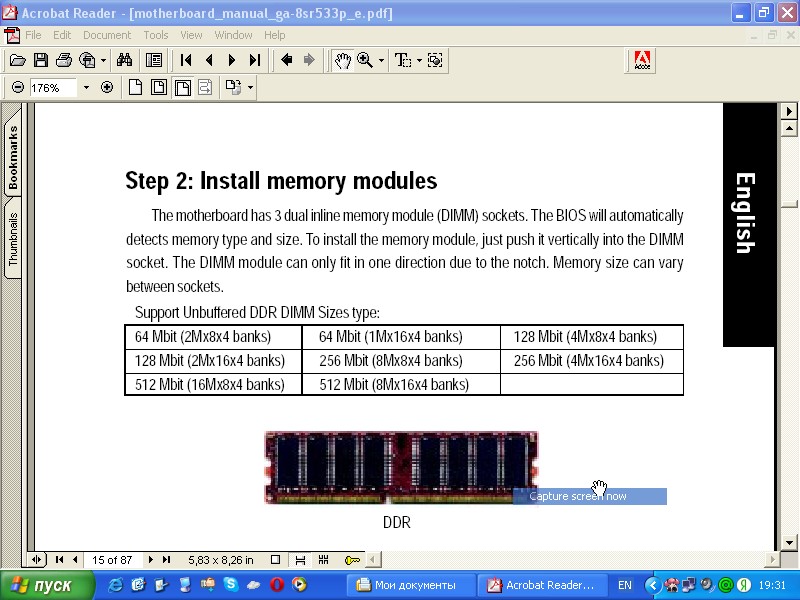Select the Graphics Select tool
800x600 pixels.
[x=435, y=60]
